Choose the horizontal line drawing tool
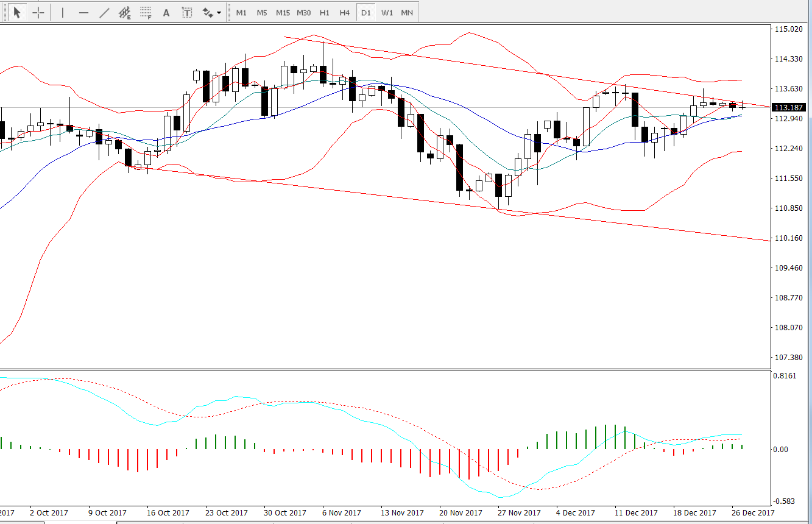This screenshot has height=524, width=812. pos(83,12)
